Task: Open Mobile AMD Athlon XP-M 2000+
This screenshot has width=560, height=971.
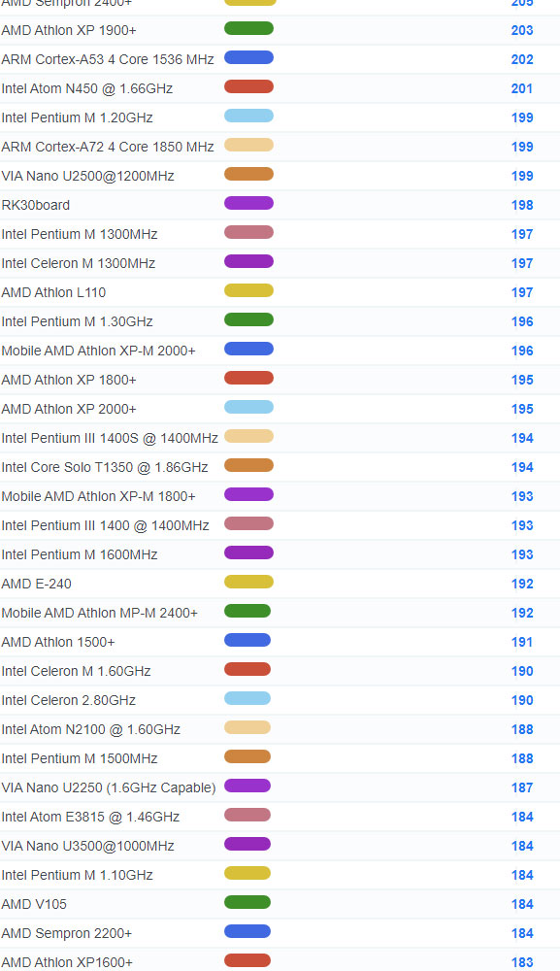Action: (x=98, y=351)
